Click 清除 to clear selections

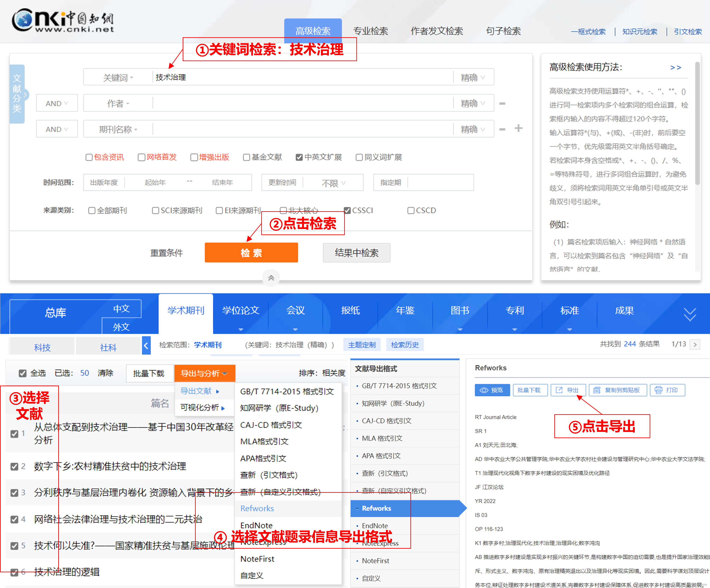point(106,373)
